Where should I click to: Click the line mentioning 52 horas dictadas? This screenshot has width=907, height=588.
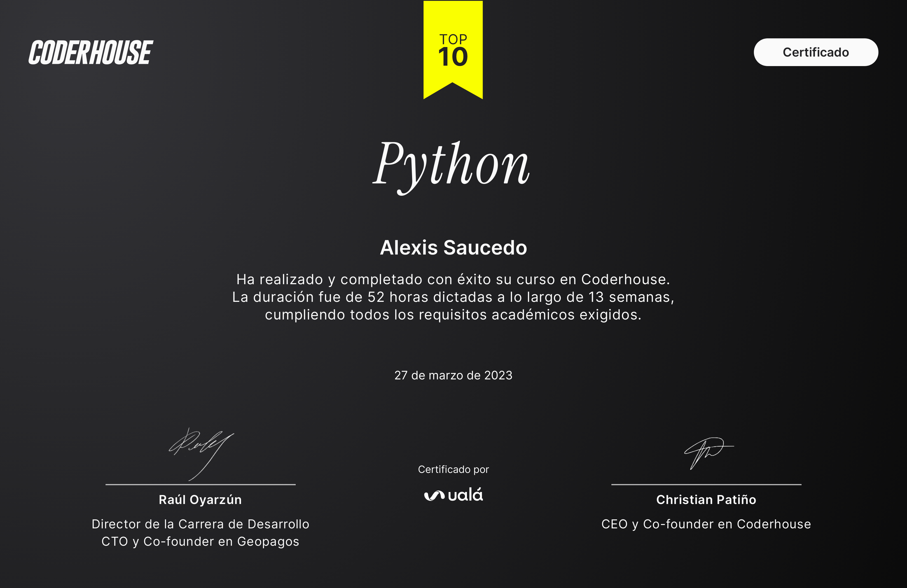pos(453,297)
